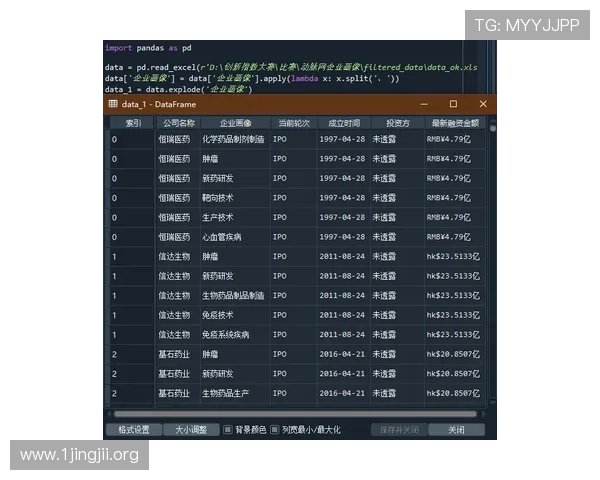Click the code line with pd.read_excel
This screenshot has height=480, width=600.
coord(291,67)
